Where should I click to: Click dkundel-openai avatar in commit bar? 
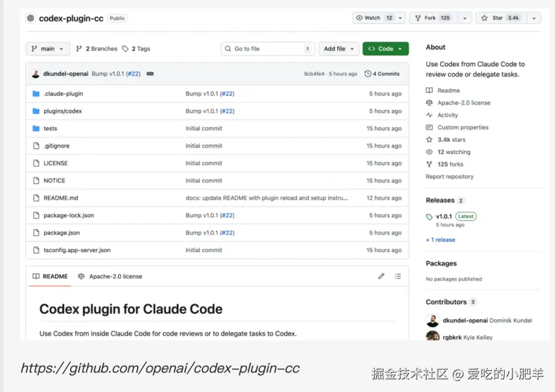pos(35,73)
